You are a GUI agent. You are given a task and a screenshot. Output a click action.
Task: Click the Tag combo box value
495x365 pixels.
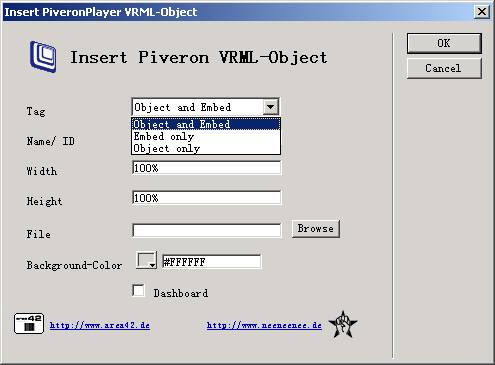(x=198, y=107)
